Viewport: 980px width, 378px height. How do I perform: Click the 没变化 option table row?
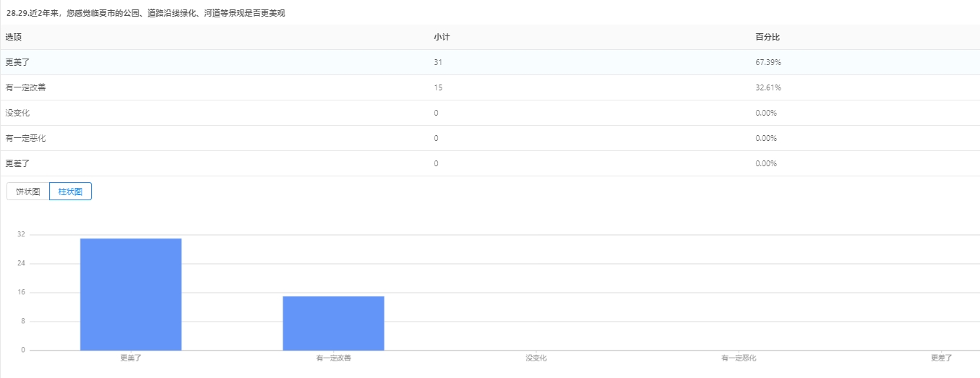[x=17, y=113]
